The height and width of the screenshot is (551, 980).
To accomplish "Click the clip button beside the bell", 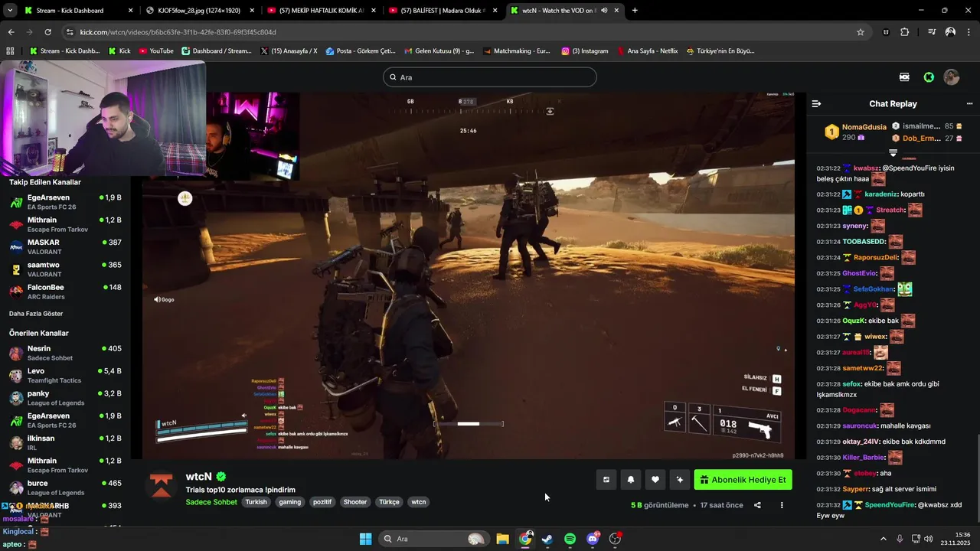I will click(606, 480).
